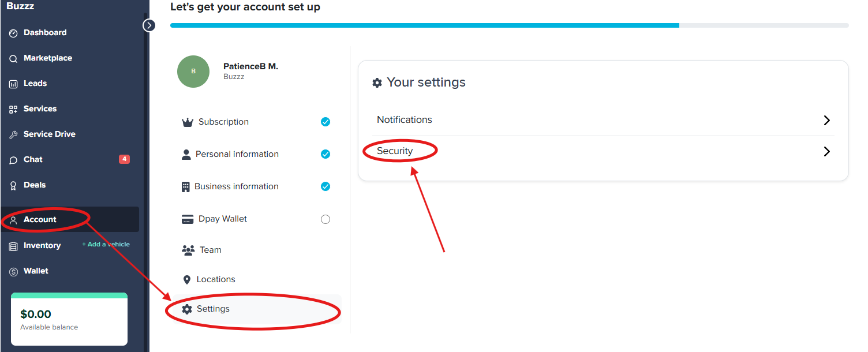
Task: Open the Leads section
Action: click(x=13, y=83)
